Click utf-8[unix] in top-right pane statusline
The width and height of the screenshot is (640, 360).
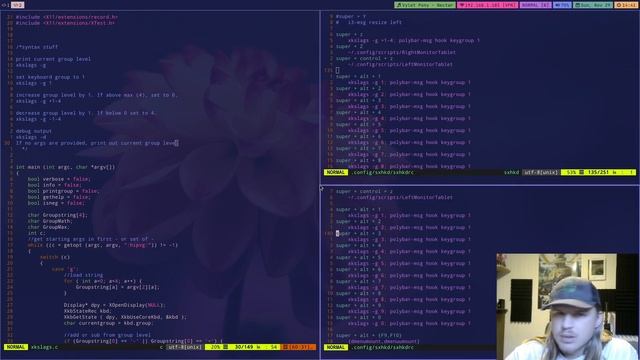(541, 172)
